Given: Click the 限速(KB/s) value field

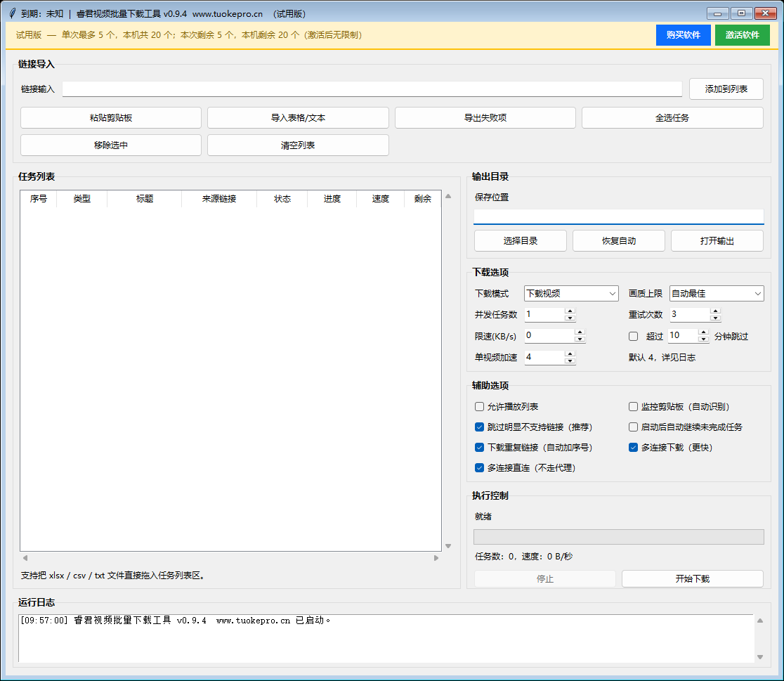Looking at the screenshot, I should tap(549, 336).
